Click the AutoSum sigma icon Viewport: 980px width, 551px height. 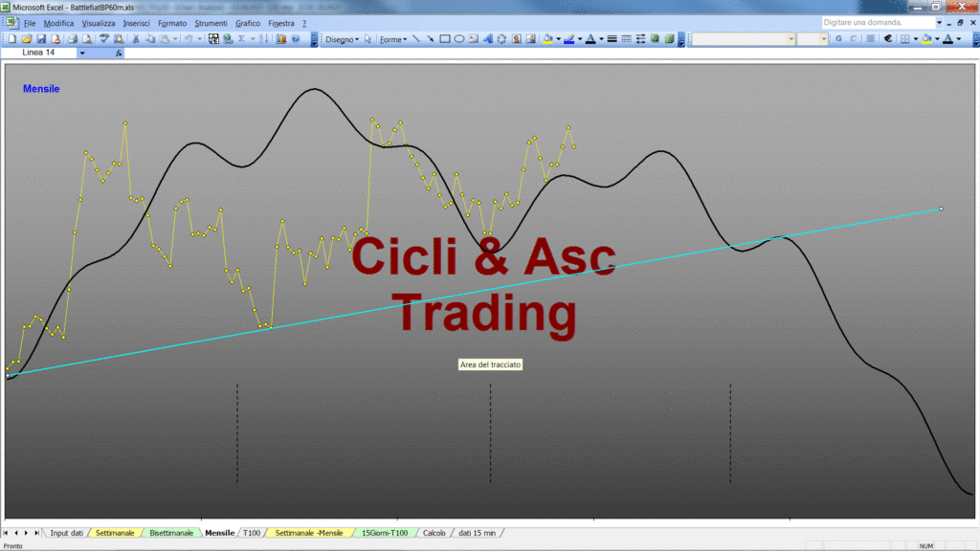241,38
